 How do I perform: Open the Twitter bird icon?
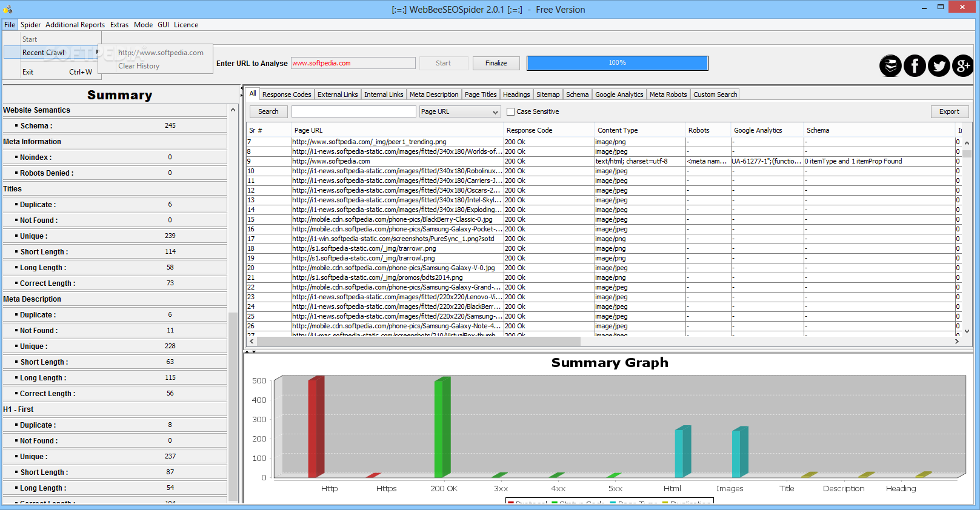pyautogui.click(x=939, y=65)
